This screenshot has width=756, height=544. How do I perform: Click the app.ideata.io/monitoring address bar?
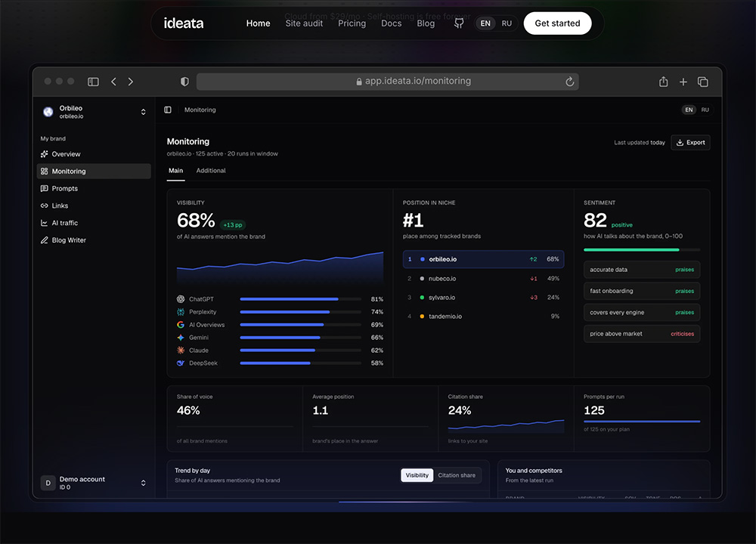(x=388, y=82)
